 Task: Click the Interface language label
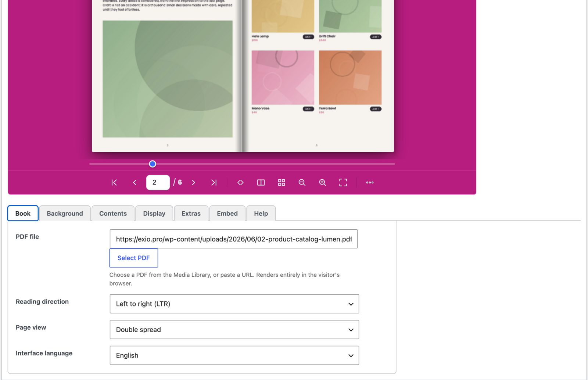click(44, 353)
